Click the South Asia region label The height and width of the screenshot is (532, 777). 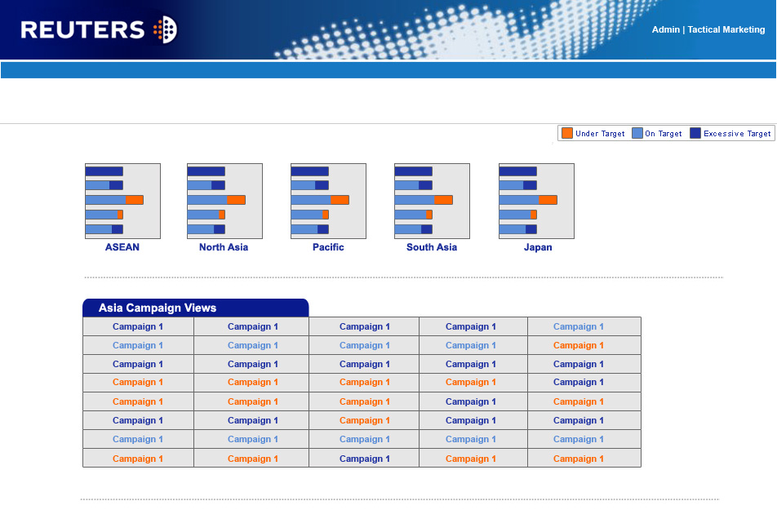(432, 247)
